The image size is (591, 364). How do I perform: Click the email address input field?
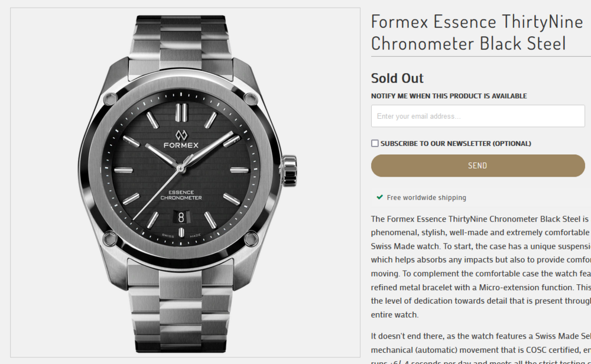coord(478,116)
